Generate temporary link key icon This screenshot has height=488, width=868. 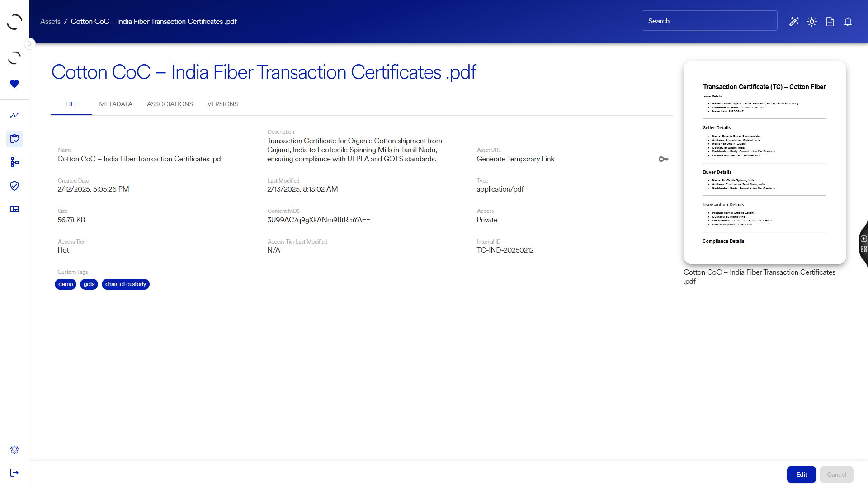coord(663,159)
